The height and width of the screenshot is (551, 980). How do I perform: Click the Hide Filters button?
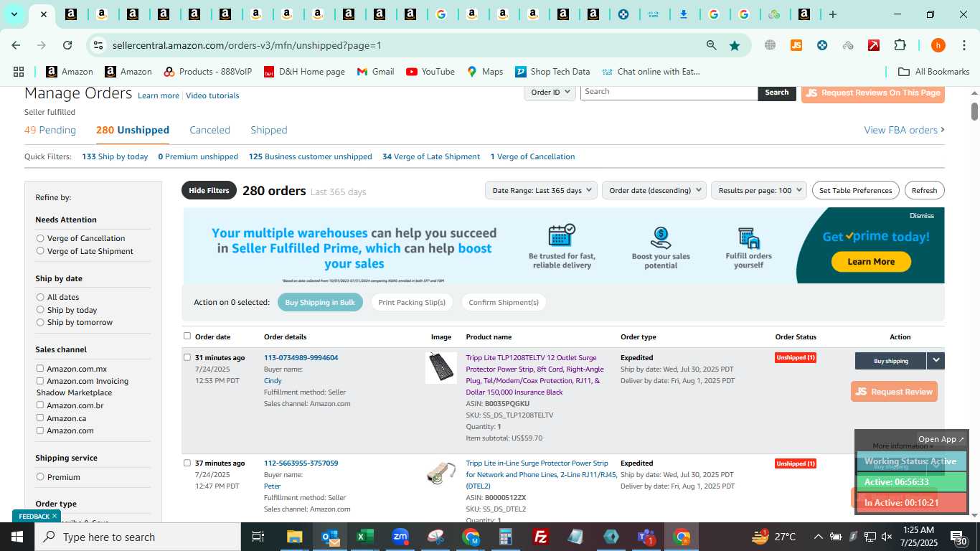(209, 190)
